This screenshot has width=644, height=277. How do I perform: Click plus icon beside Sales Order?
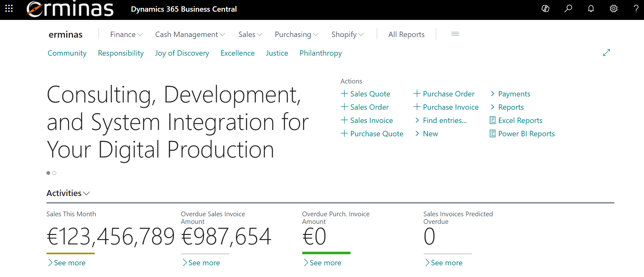coord(344,107)
